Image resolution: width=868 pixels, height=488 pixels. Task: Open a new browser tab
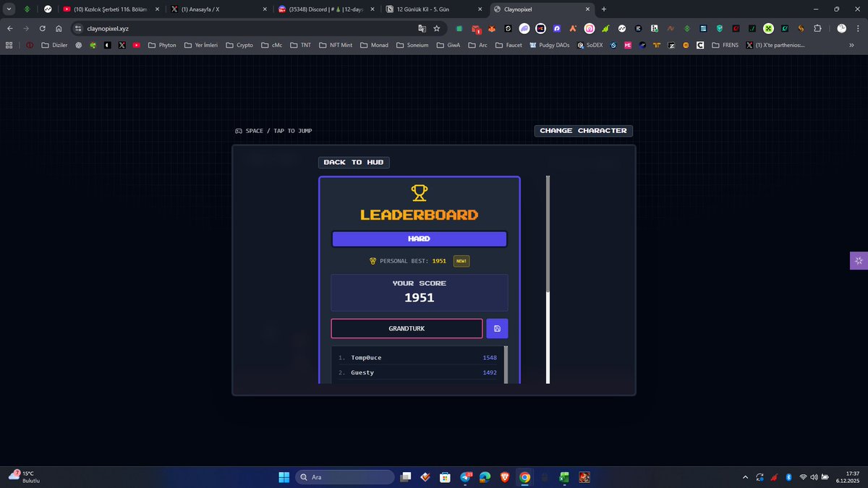(603, 9)
